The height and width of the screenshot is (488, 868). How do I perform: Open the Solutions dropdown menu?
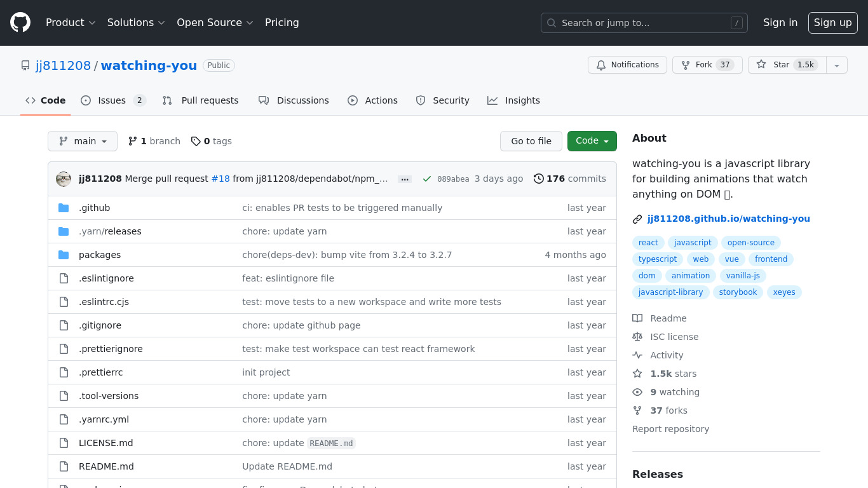(136, 22)
